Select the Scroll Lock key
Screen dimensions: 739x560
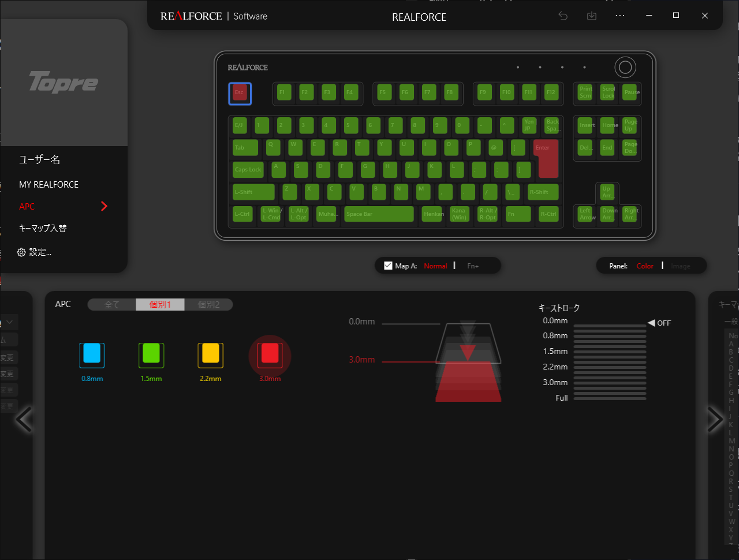(607, 92)
